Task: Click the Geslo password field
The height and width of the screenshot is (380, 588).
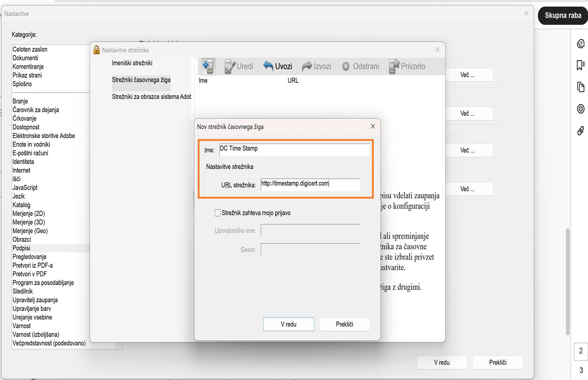Action: [310, 250]
